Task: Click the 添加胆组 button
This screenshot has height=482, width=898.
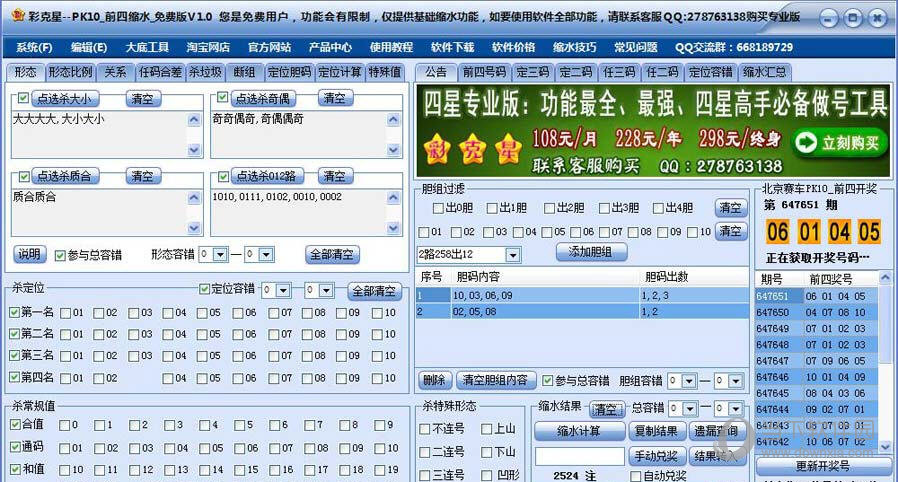Action: coord(591,252)
